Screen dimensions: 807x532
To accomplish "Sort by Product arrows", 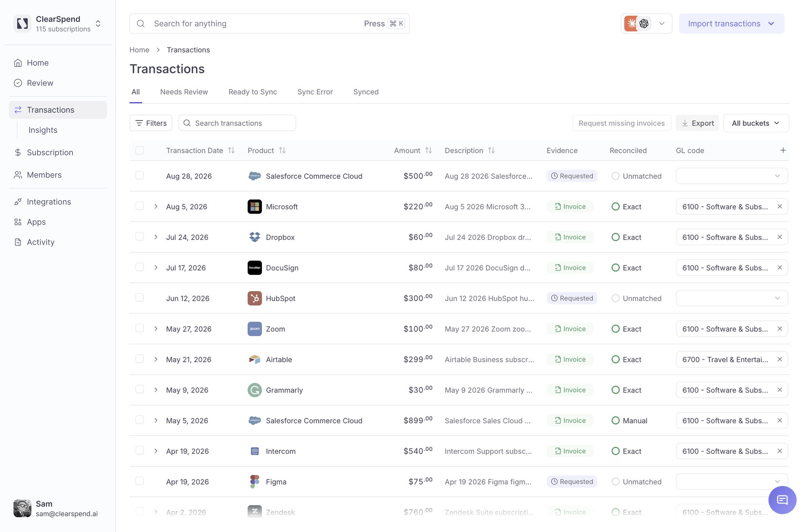I will pos(282,150).
